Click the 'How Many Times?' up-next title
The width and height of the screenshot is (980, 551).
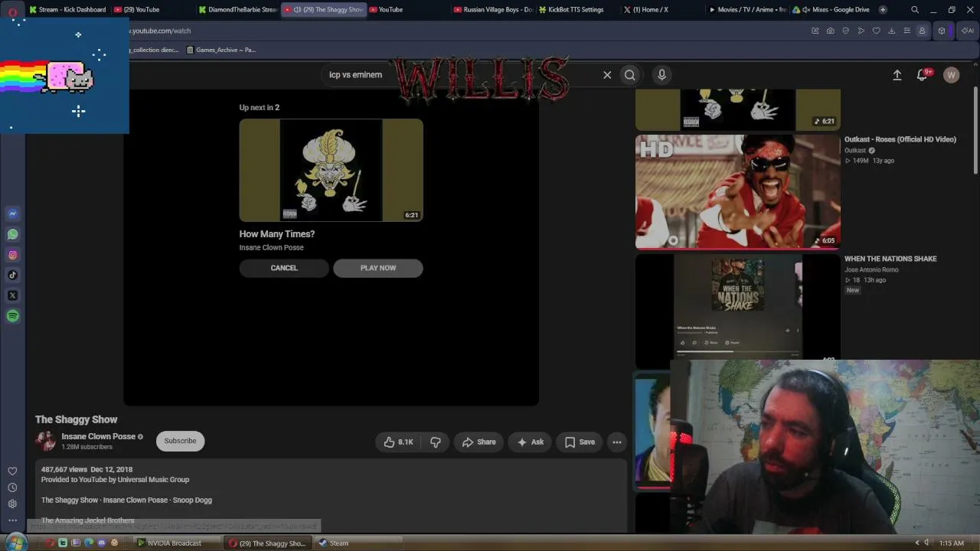click(x=277, y=234)
